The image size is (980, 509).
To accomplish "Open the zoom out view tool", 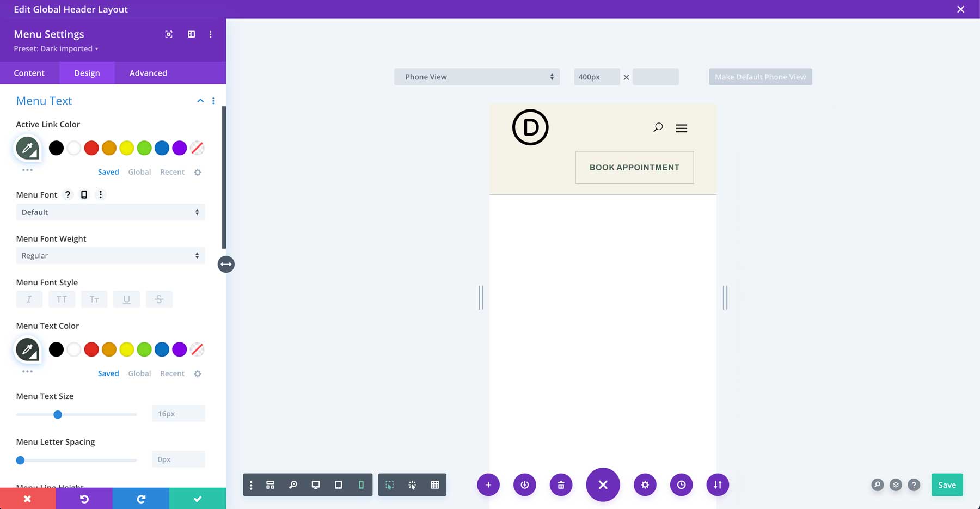I will [x=293, y=485].
